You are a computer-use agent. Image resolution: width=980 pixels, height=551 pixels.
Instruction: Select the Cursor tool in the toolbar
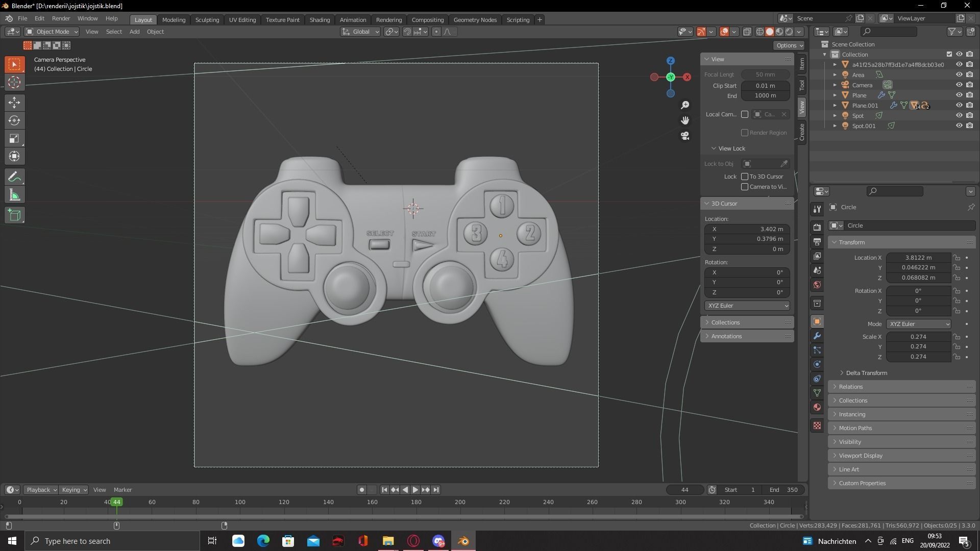pos(14,82)
